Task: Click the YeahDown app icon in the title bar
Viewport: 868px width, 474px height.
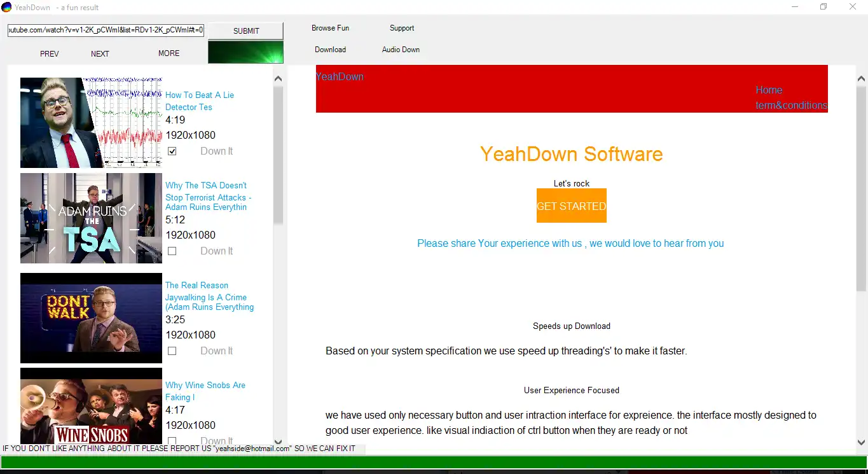Action: (6, 7)
